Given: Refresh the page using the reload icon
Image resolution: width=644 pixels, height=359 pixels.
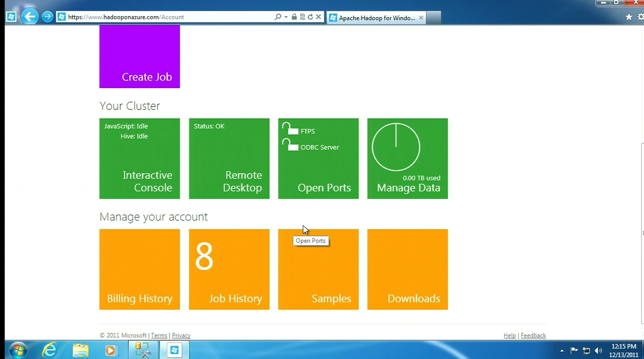Looking at the screenshot, I should (x=310, y=17).
